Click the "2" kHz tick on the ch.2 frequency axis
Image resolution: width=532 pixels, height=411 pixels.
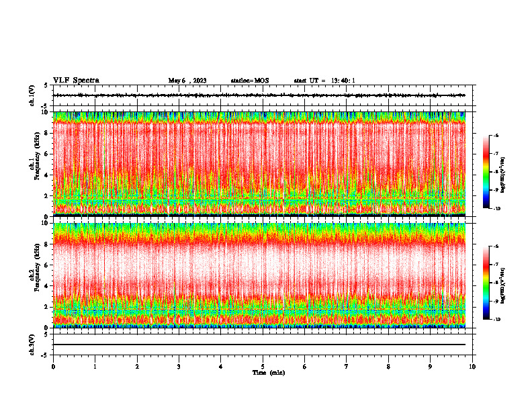47,307
